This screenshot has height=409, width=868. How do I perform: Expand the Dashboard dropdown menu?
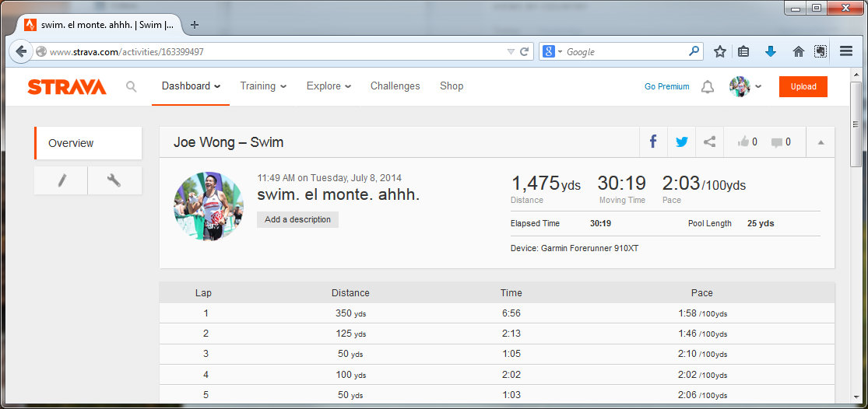(x=191, y=86)
